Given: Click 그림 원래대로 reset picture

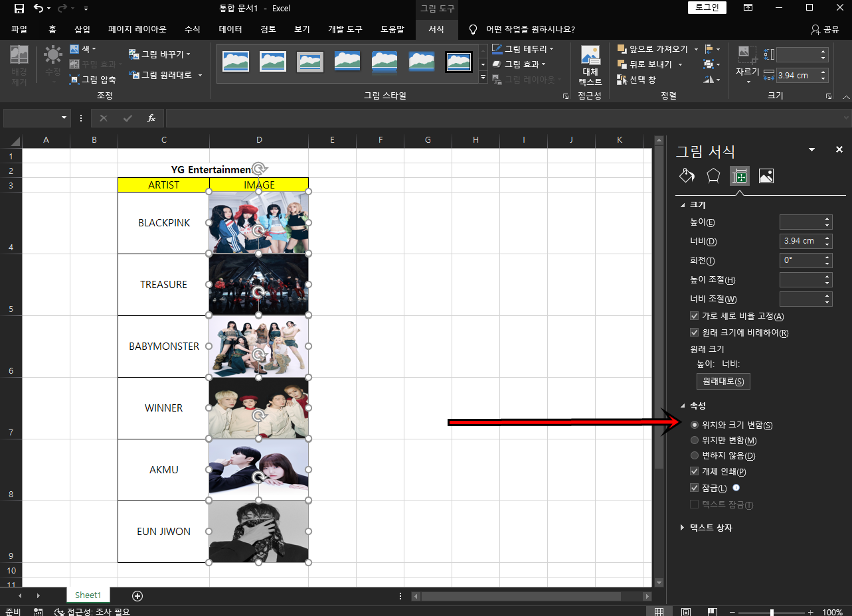Looking at the screenshot, I should click(x=165, y=75).
